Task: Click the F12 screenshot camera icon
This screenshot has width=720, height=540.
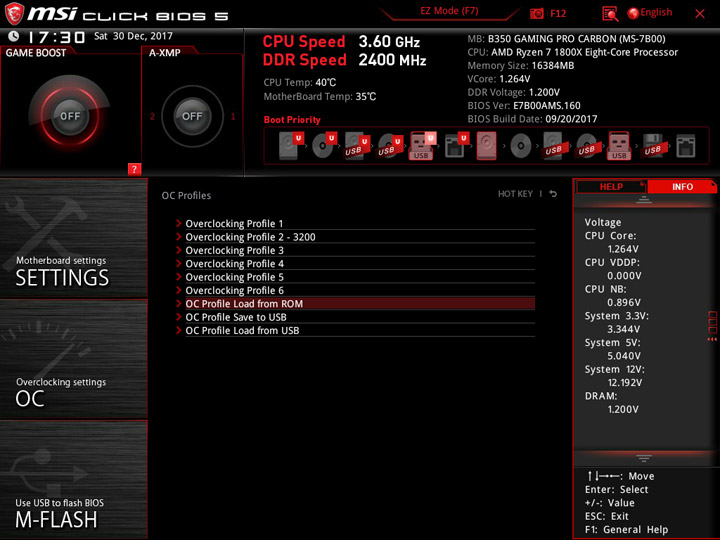Action: [x=536, y=13]
